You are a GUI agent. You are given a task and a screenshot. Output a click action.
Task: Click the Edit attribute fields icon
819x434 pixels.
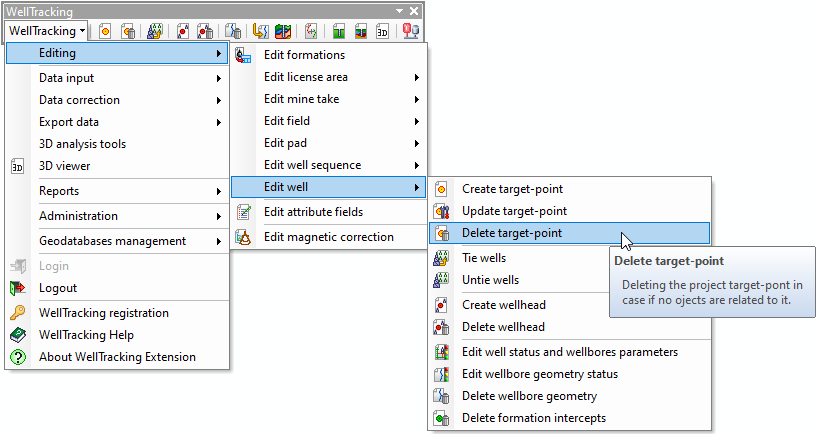(x=243, y=212)
